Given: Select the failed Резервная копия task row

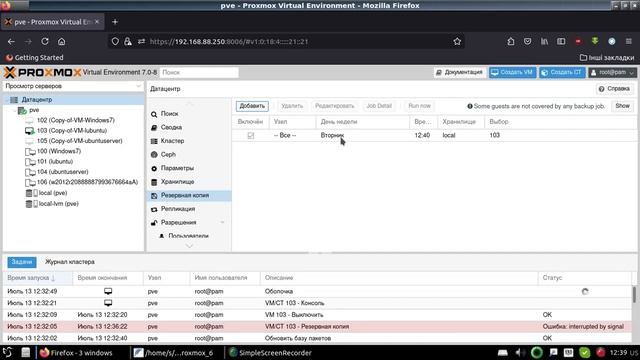Looking at the screenshot, I should (318, 327).
